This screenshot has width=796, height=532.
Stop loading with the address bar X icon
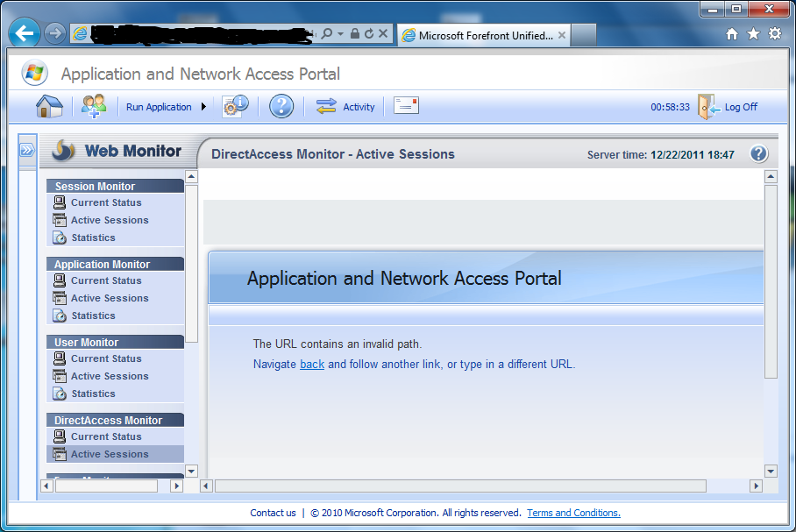click(x=383, y=33)
